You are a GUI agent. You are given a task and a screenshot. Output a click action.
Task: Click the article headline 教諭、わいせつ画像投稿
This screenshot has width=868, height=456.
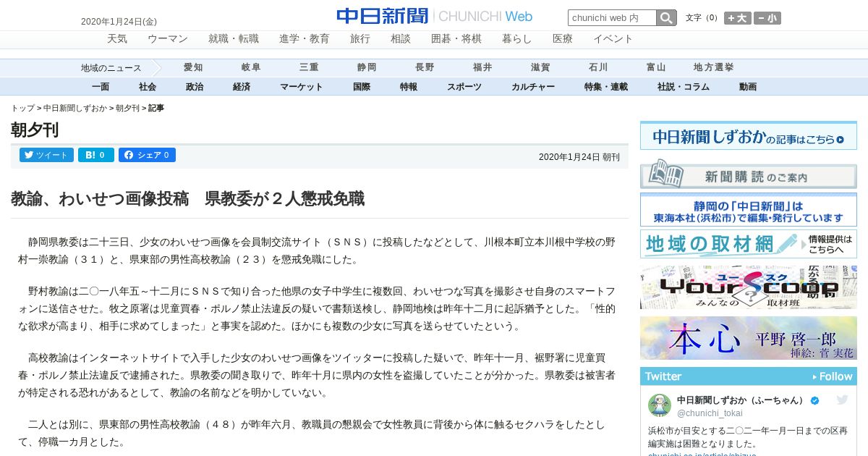point(187,198)
